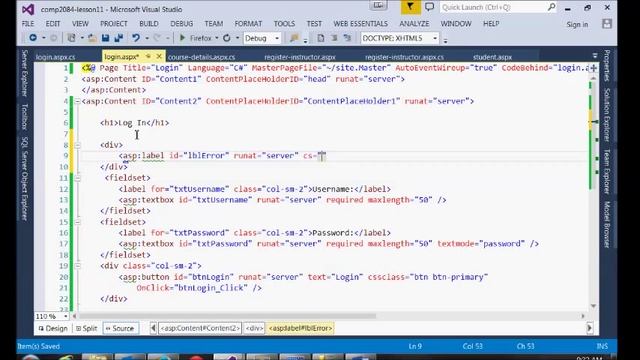Click the Sign in link

(577, 24)
